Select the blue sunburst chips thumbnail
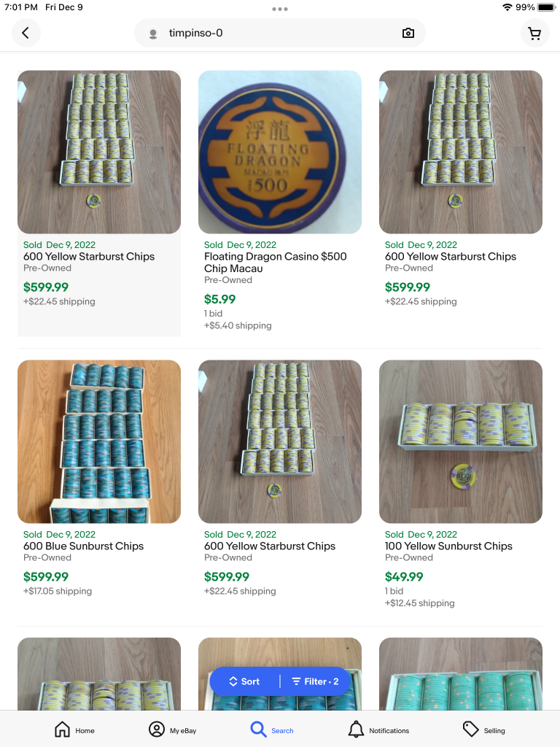Screen dimensions: 560x747 point(99,441)
